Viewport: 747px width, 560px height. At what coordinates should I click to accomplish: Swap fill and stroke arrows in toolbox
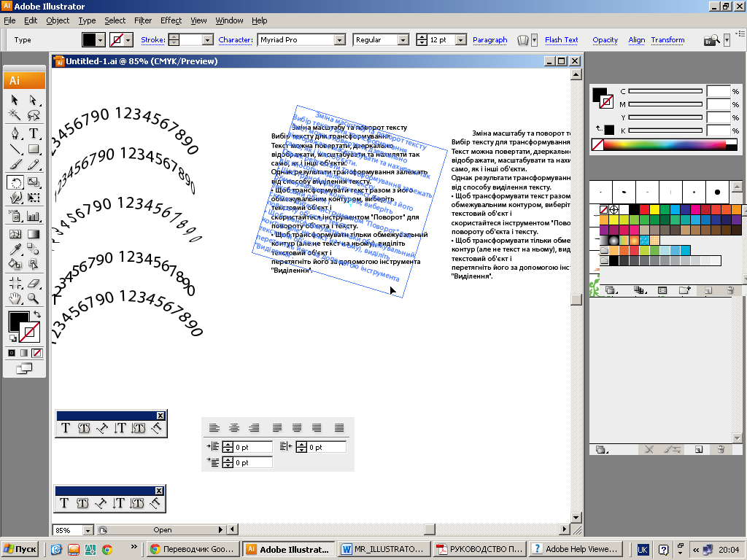click(37, 314)
